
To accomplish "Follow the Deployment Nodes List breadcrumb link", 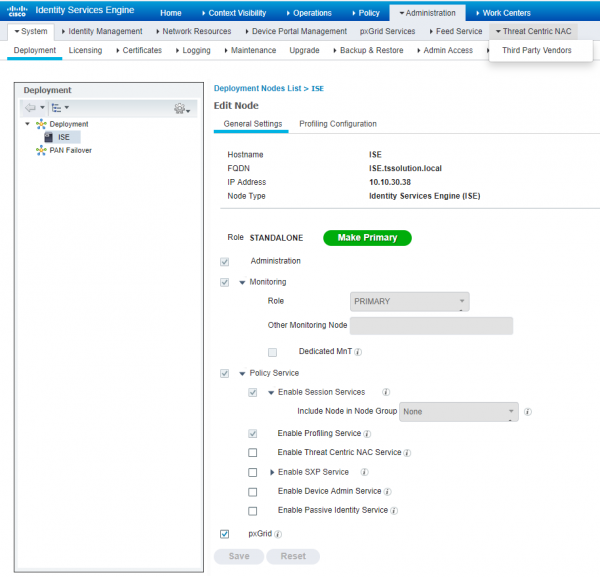I will pos(259,88).
